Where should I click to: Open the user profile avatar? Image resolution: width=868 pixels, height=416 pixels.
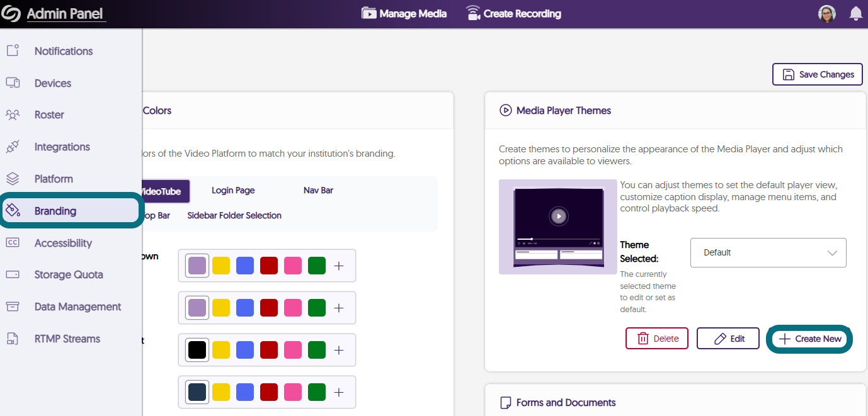pos(827,14)
